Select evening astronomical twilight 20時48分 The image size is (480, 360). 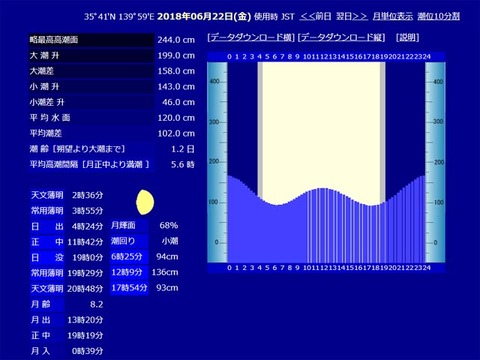[85, 289]
